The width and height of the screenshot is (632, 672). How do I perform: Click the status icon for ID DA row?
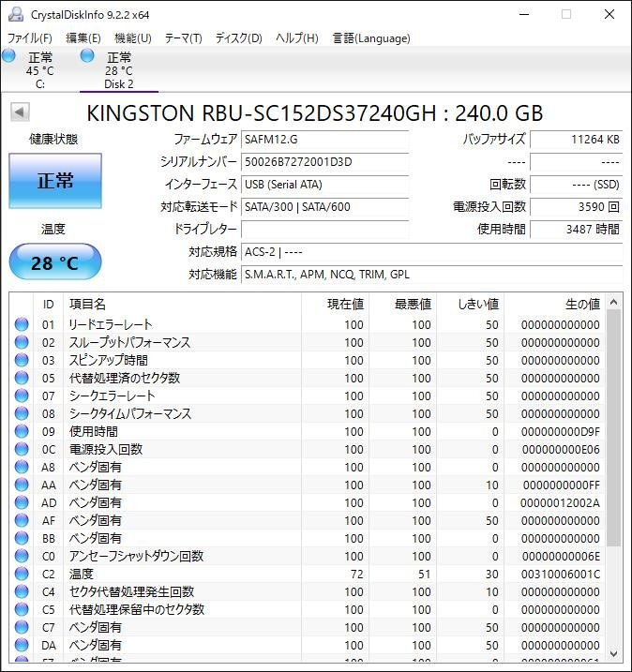pyautogui.click(x=22, y=645)
